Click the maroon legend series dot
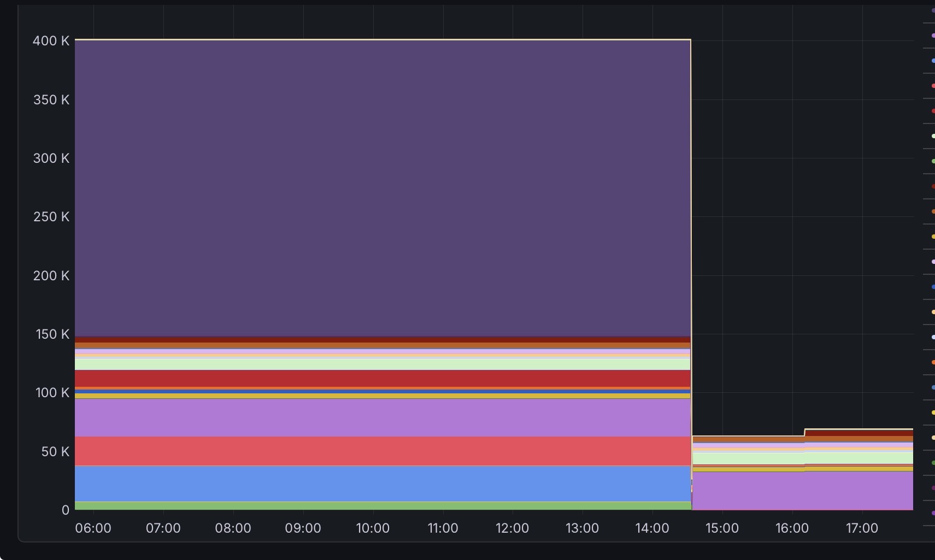Screen dimensions: 935x560 (933, 186)
